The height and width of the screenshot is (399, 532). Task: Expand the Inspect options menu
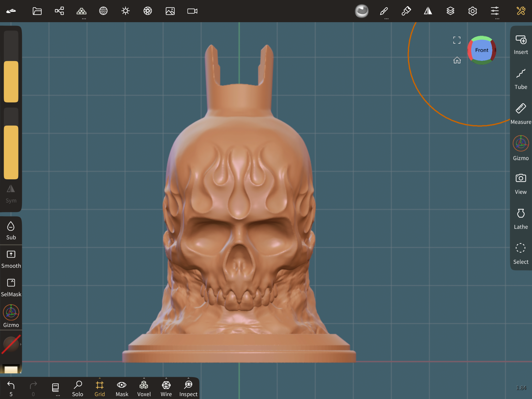click(x=188, y=378)
